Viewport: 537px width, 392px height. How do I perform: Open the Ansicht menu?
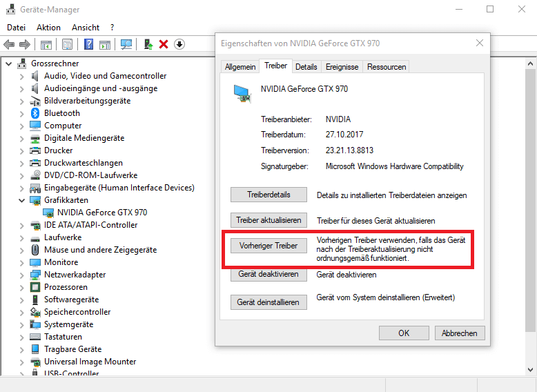tap(86, 28)
